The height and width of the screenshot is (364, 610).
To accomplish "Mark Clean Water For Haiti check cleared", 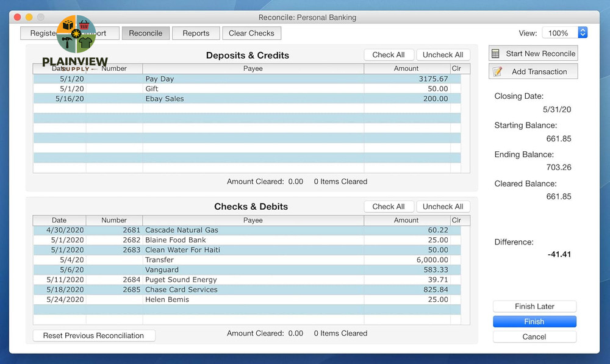I will tap(456, 250).
